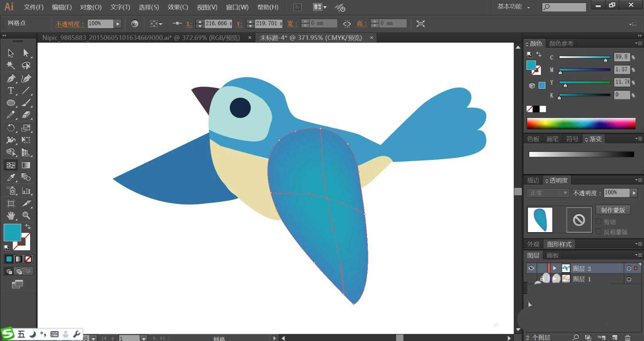
Task: Select the Pen tool
Action: [x=11, y=78]
